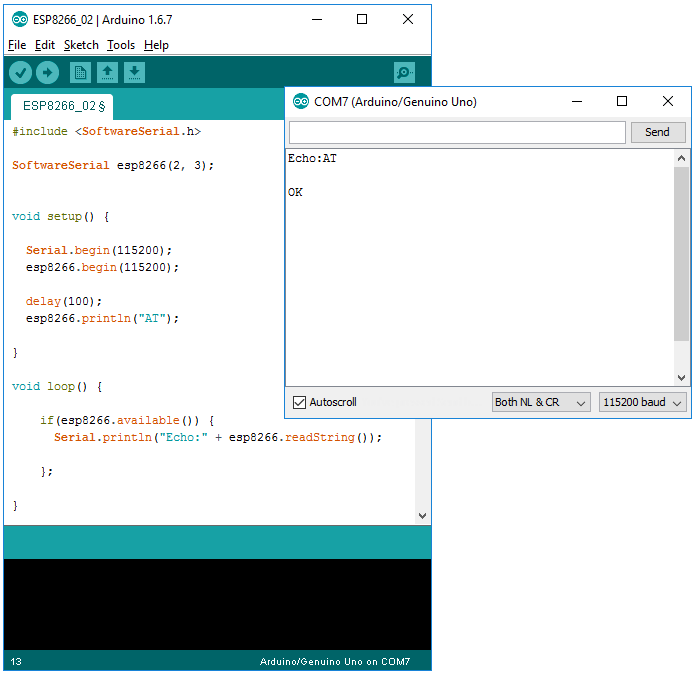Click the 'if(esp8266.available()) {' line

tap(127, 420)
